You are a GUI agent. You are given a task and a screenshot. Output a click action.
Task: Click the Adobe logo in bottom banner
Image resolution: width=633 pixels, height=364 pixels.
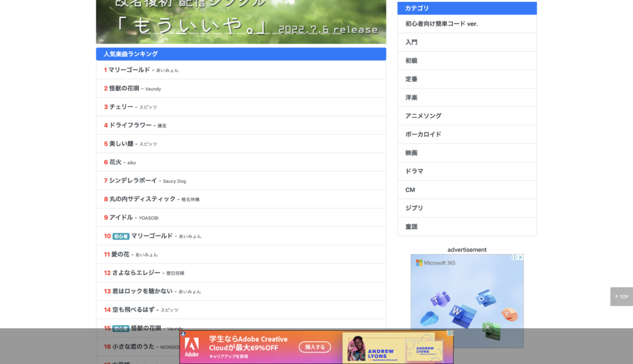click(x=192, y=346)
